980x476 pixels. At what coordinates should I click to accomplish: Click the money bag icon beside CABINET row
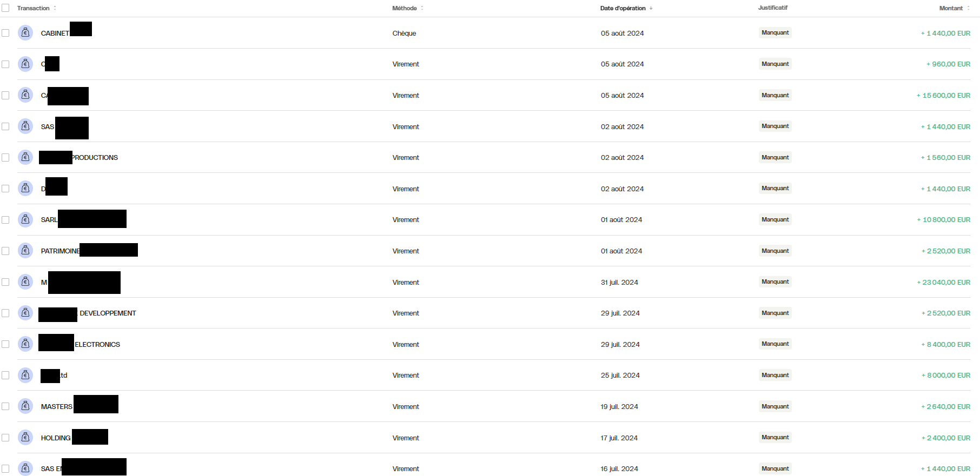click(x=25, y=33)
